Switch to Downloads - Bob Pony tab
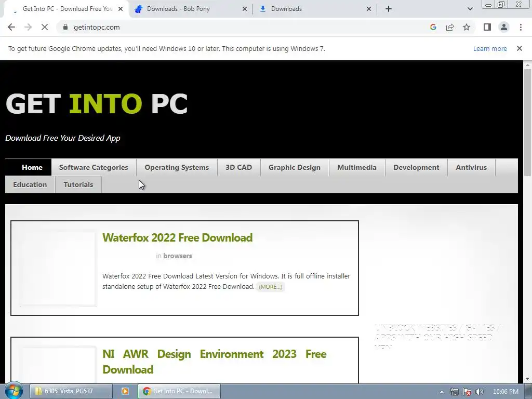532x399 pixels. click(190, 9)
